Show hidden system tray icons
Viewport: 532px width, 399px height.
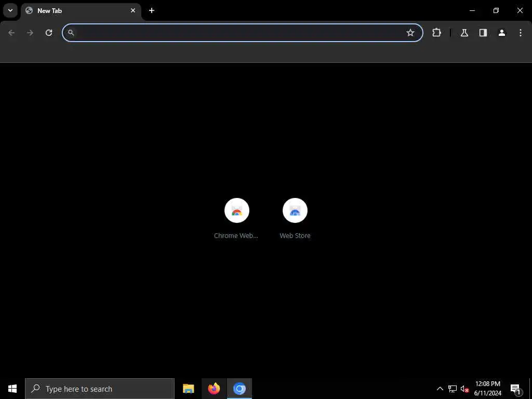440,389
